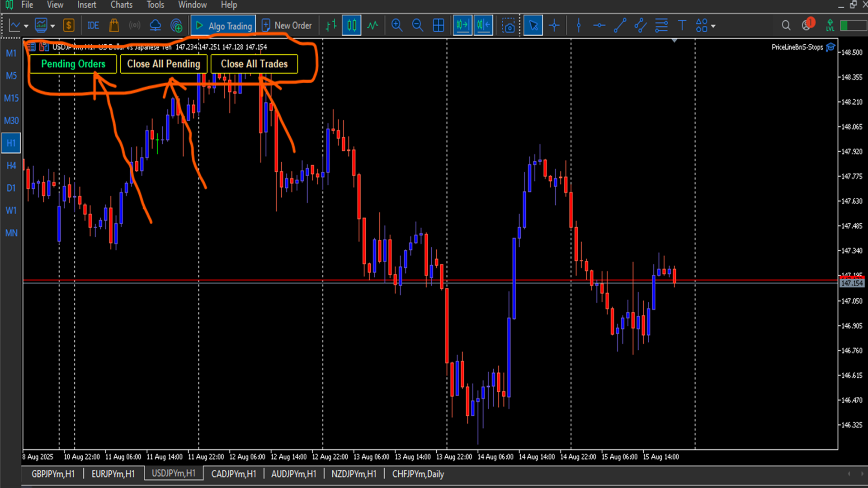Open the new chart line icon
This screenshot has width=868, height=488.
tap(14, 26)
